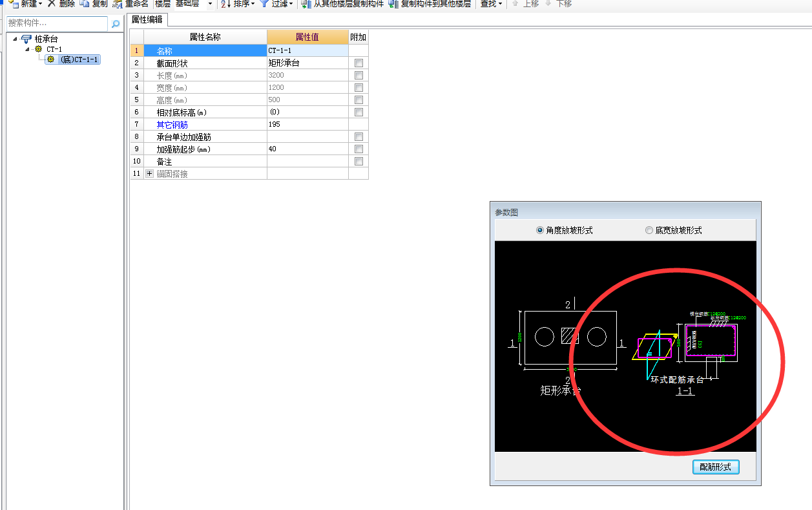Click the 配筋形式 button

[715, 467]
